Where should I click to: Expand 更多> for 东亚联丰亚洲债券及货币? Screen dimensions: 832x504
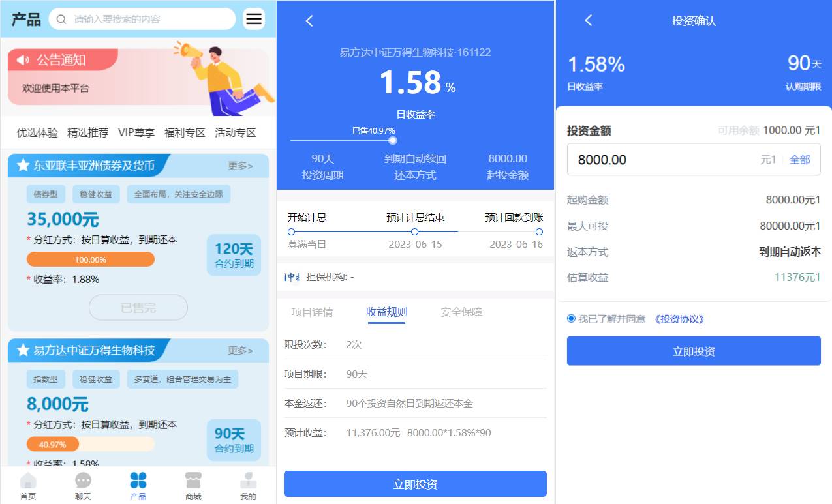[240, 166]
